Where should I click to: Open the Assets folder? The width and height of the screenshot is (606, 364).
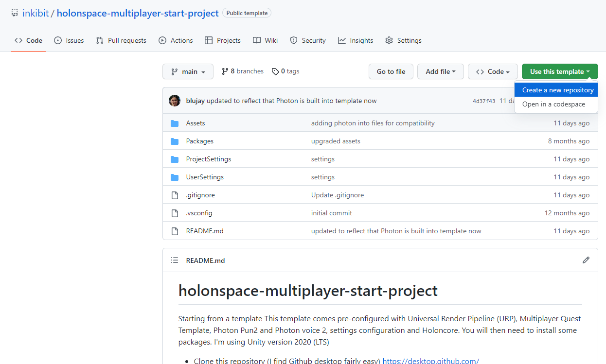(x=196, y=123)
